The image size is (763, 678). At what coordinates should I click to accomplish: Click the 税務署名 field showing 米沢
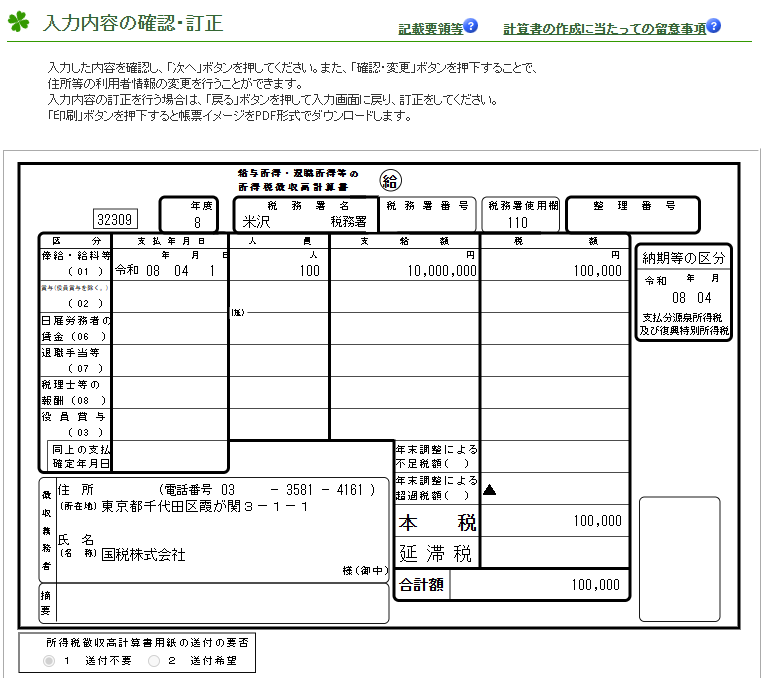coord(306,215)
